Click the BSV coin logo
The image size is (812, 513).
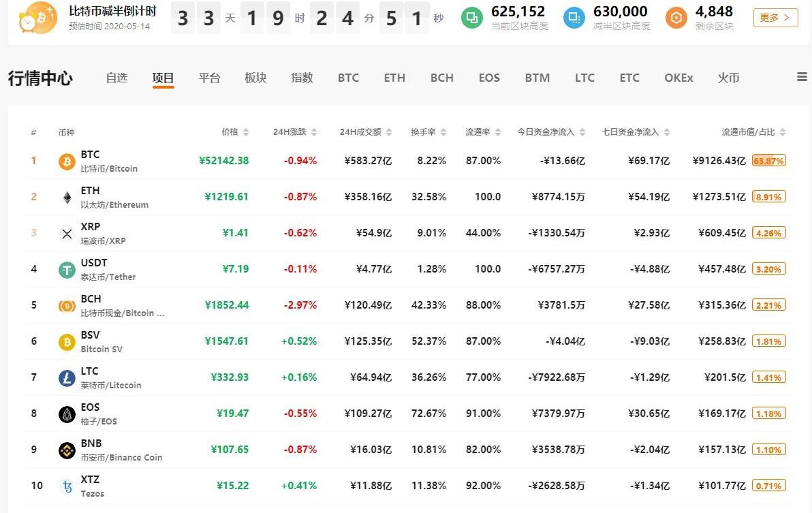(67, 341)
